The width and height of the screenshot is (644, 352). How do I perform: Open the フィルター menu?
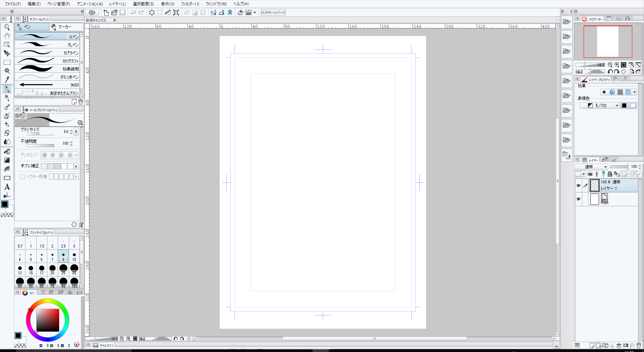tap(190, 4)
